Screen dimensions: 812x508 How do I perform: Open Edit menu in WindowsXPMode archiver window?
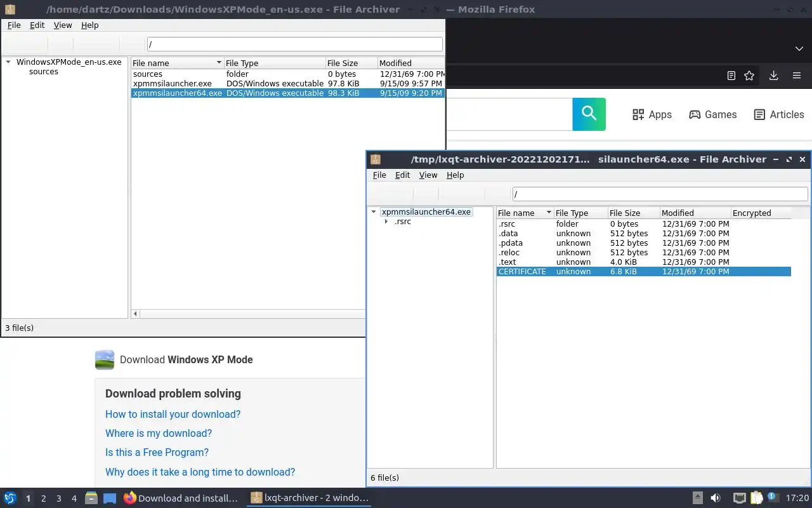click(37, 25)
